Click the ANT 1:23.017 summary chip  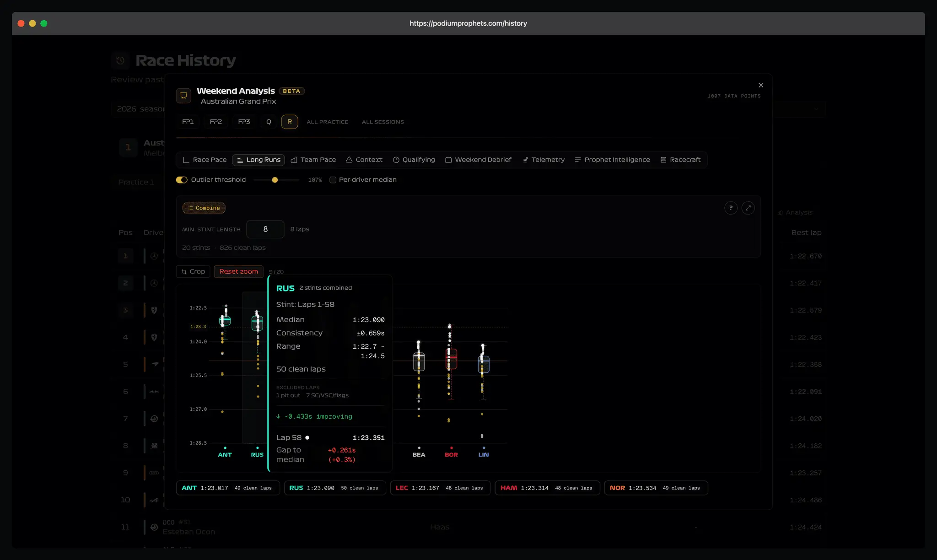[x=228, y=488]
